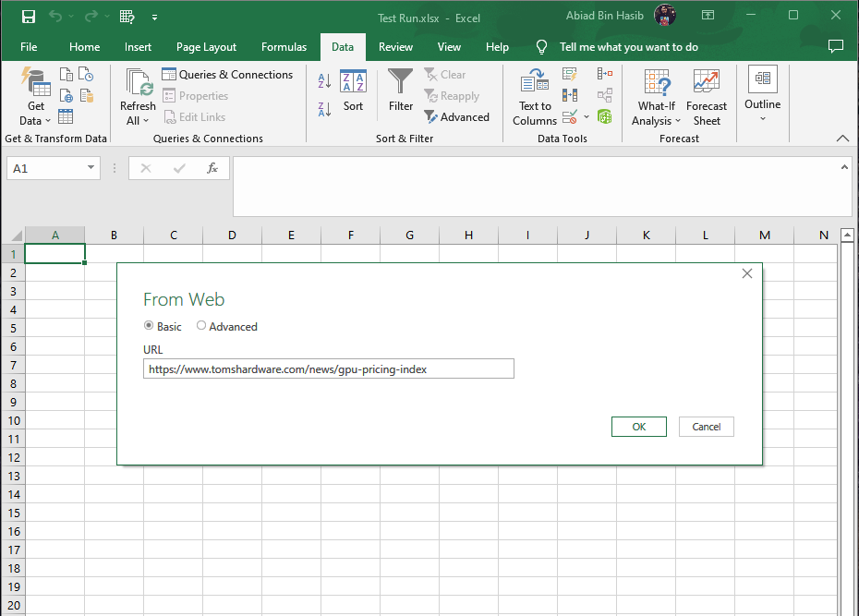
Task: Click the From Web import icon
Action: click(x=66, y=96)
